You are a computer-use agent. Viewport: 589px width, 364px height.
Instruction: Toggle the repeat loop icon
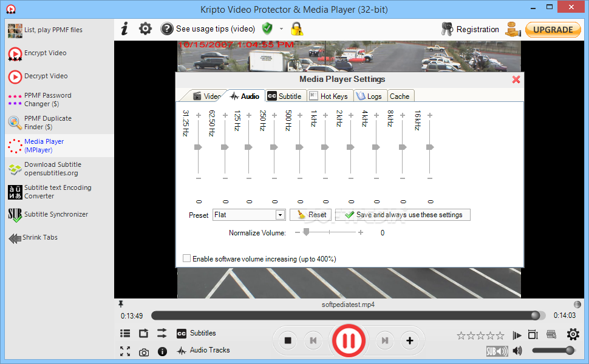coord(143,333)
